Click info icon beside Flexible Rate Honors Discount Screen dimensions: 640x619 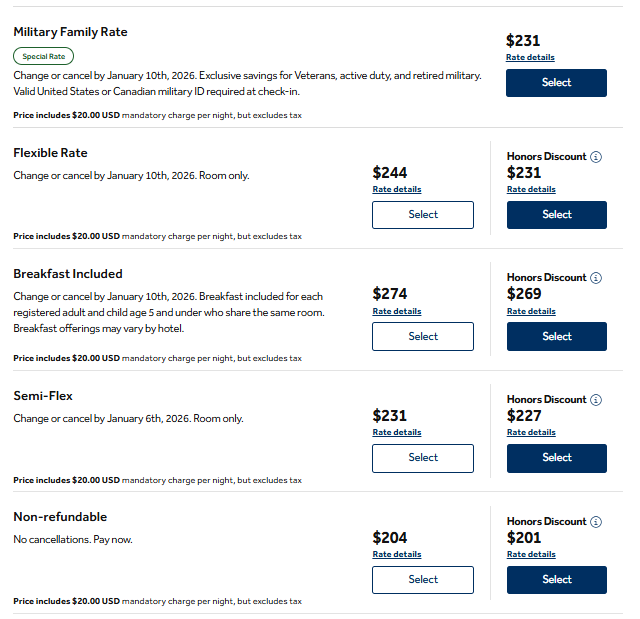pyautogui.click(x=596, y=157)
